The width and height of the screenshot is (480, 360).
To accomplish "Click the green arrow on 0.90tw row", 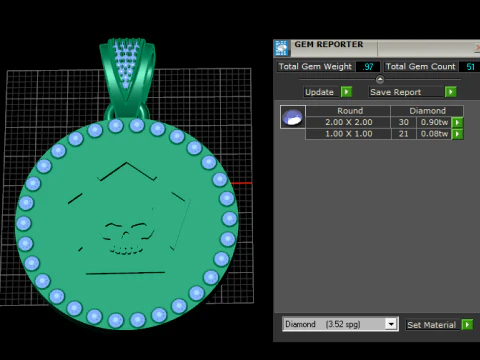I will 457,122.
